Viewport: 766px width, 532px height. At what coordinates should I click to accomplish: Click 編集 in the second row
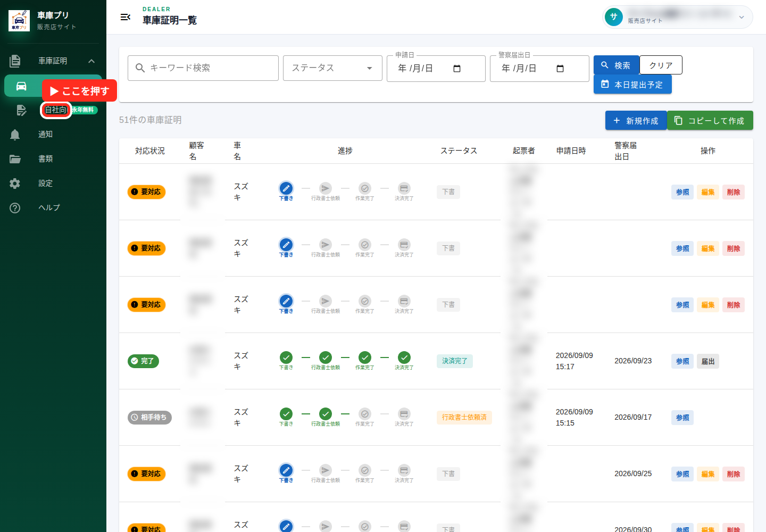coord(708,248)
